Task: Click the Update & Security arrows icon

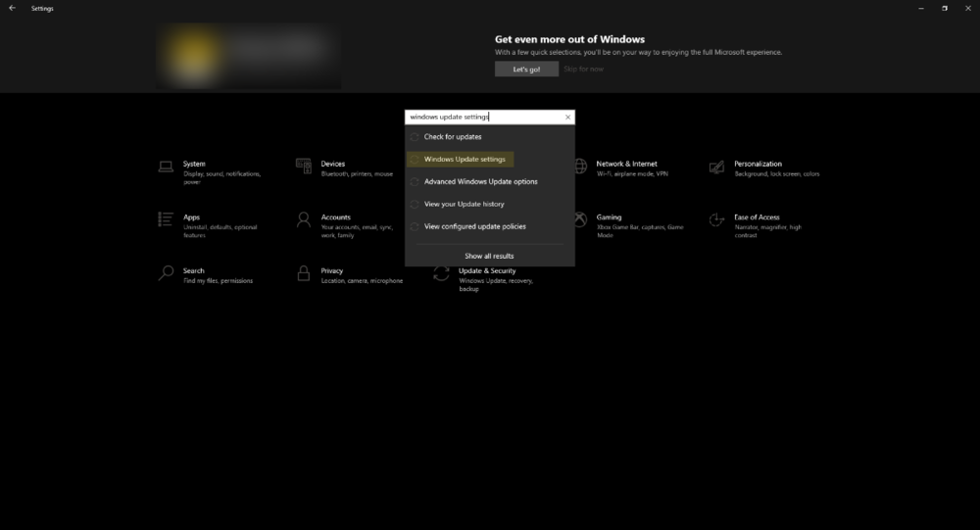Action: [442, 274]
